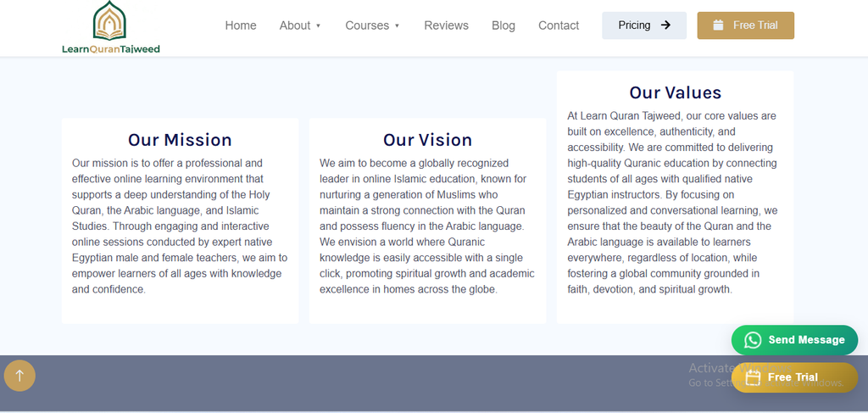Click the Our Values paragraph text
The image size is (868, 413).
[672, 203]
